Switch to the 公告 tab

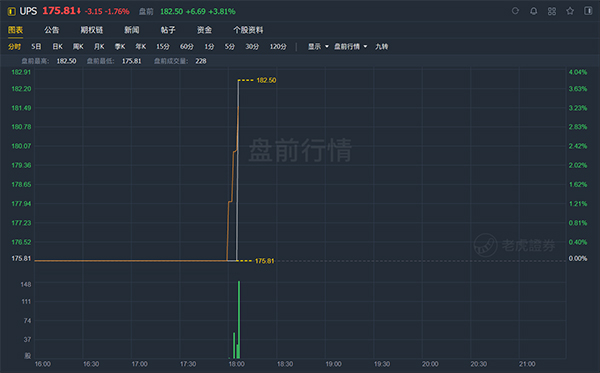(x=52, y=30)
